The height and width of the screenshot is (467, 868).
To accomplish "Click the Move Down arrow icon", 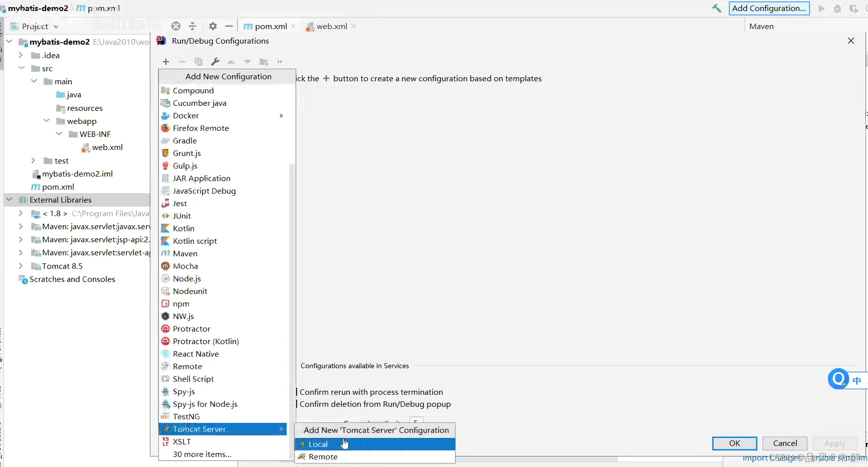I will pos(248,62).
